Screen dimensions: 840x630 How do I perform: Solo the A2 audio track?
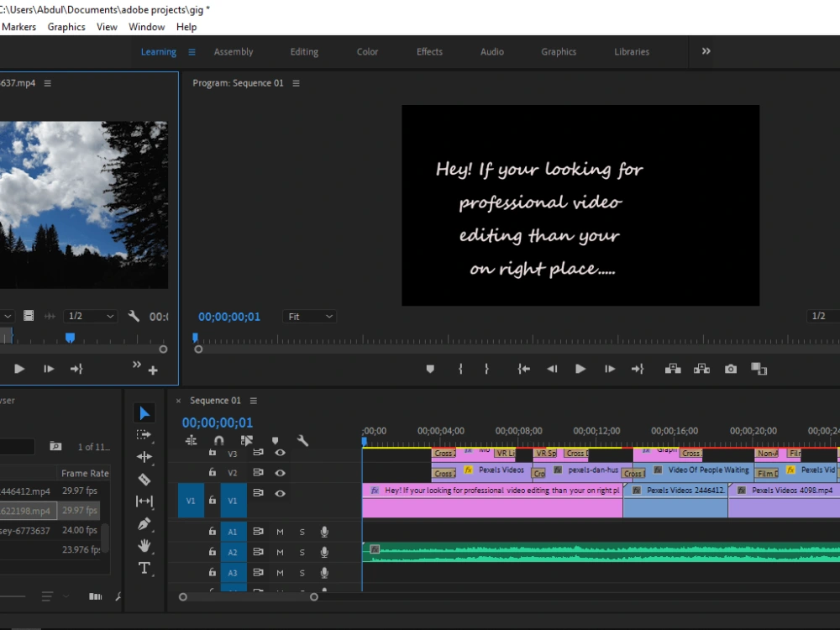pos(302,553)
